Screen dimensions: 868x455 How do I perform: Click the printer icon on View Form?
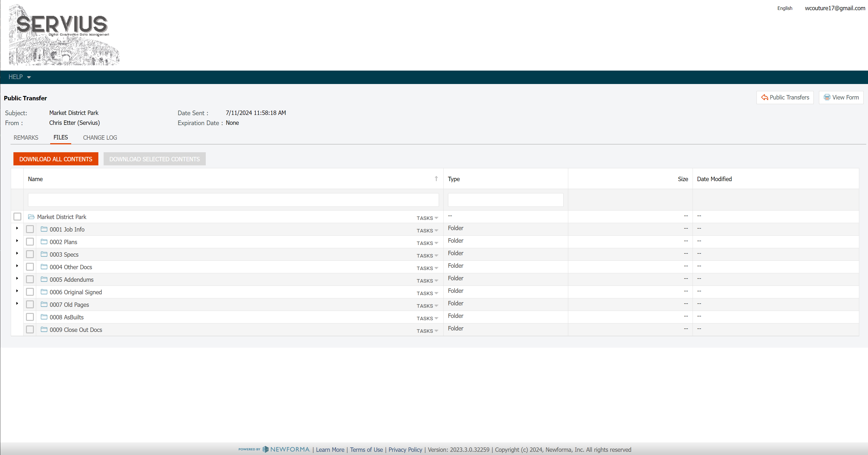tap(827, 97)
